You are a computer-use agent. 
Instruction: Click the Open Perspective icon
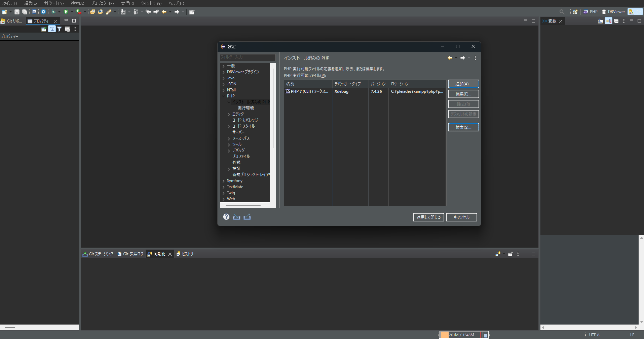click(x=575, y=12)
